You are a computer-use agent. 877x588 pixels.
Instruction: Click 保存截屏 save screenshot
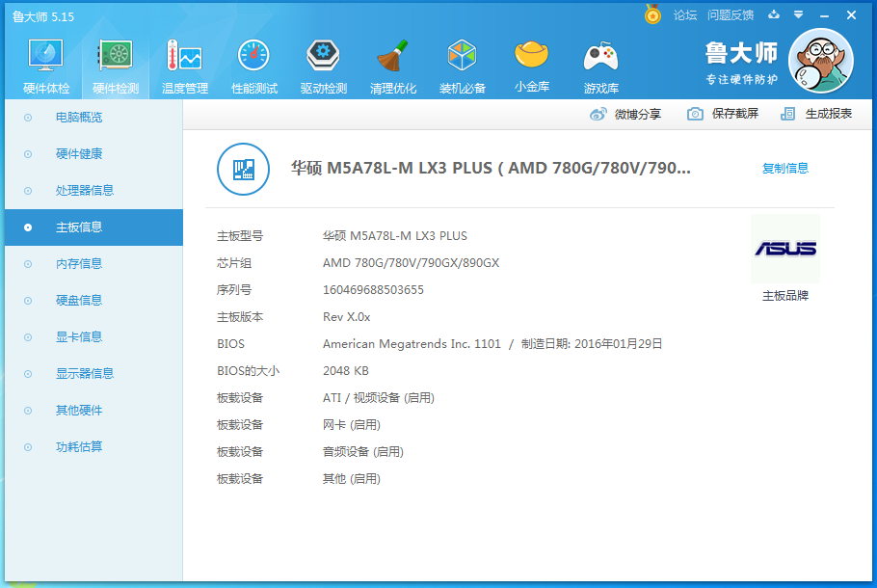[x=723, y=114]
